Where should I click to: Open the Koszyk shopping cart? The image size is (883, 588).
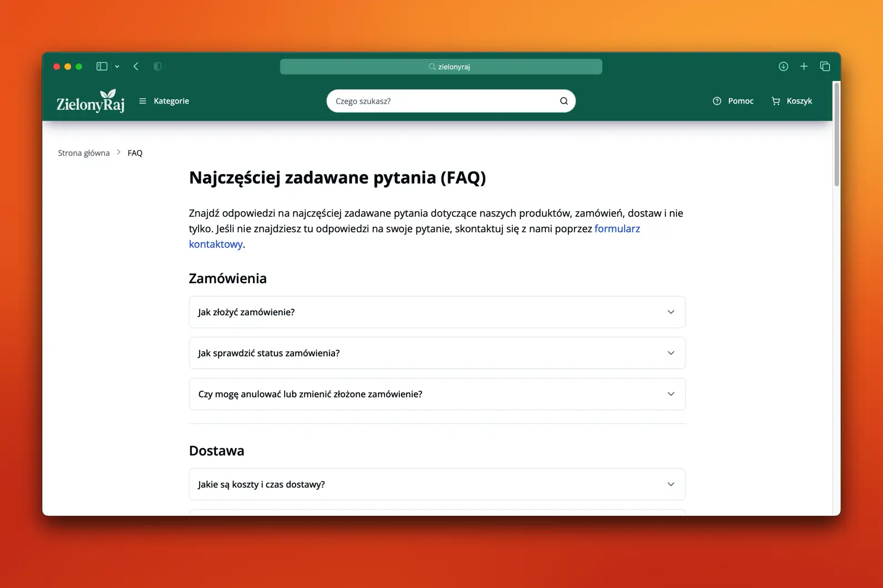point(791,101)
